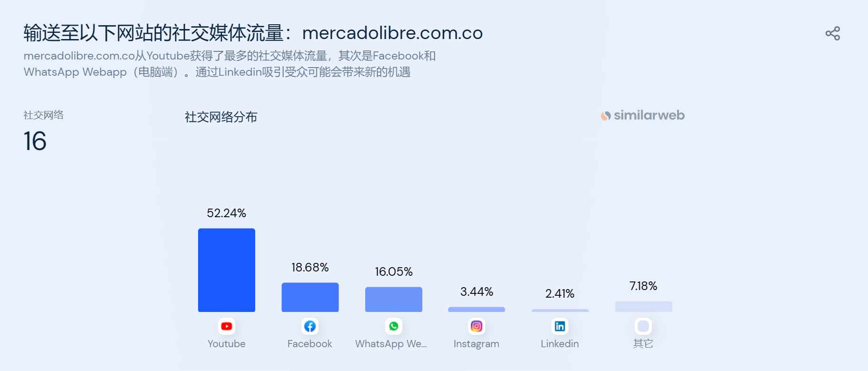Select the Instagram 3.44% bar
The image size is (868, 371).
click(x=477, y=310)
